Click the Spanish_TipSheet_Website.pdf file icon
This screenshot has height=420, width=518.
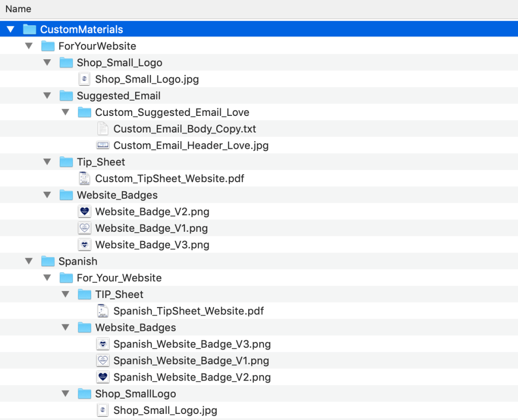[x=103, y=311]
